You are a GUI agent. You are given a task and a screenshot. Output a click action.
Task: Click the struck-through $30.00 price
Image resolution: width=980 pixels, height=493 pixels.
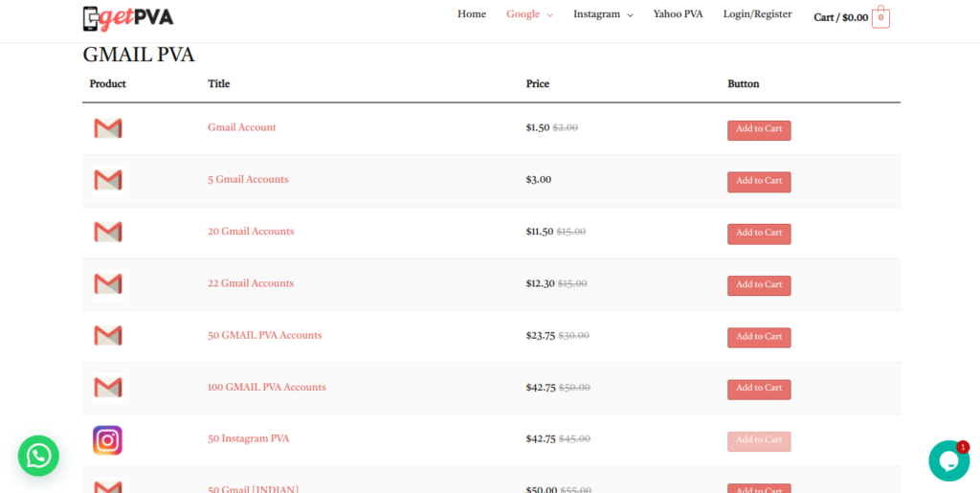(x=574, y=336)
